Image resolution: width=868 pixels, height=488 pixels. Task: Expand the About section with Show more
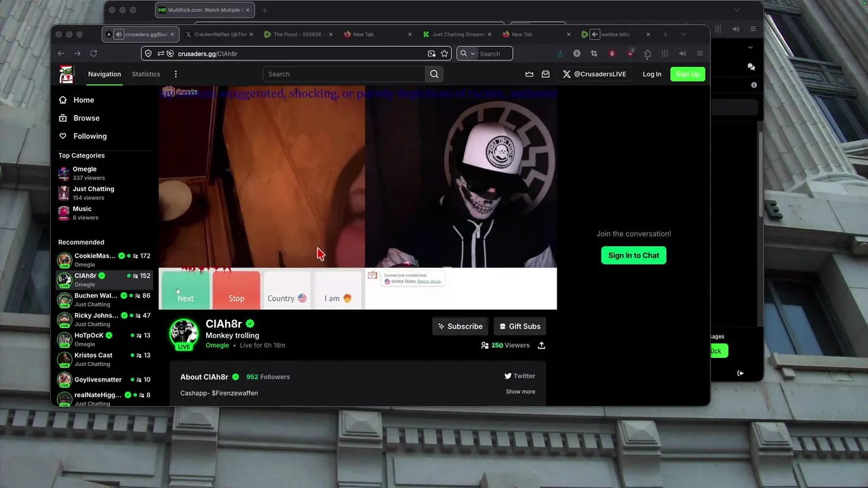tap(520, 392)
